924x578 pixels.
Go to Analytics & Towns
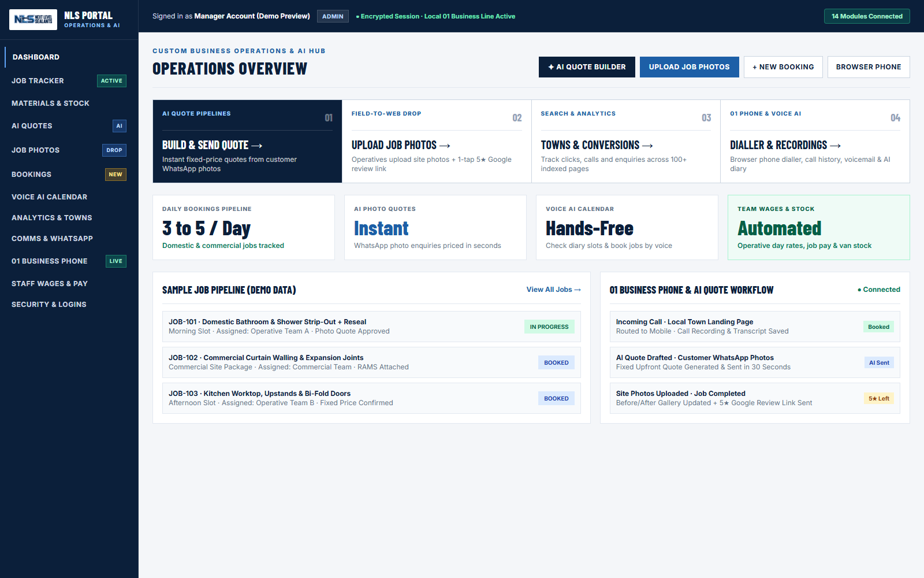69,218
